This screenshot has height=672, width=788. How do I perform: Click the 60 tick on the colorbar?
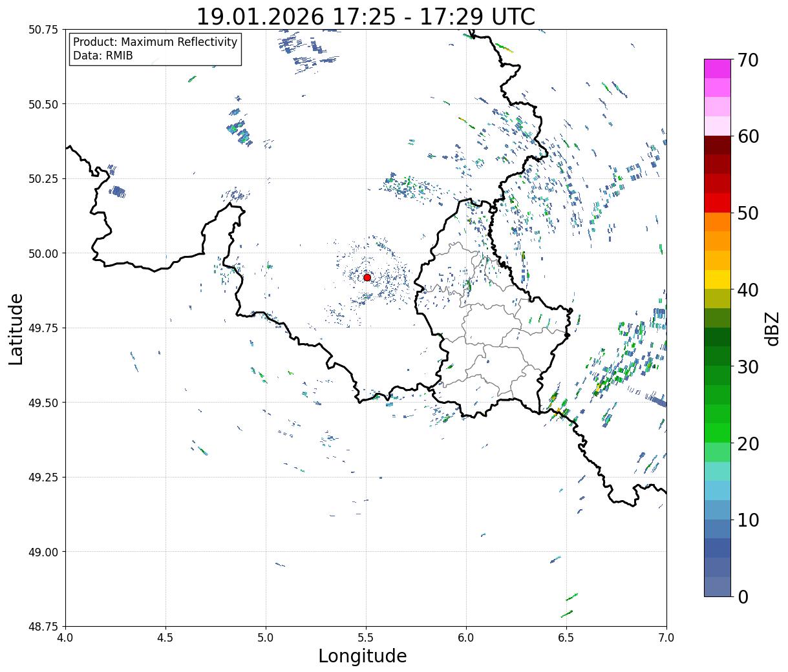pos(747,136)
